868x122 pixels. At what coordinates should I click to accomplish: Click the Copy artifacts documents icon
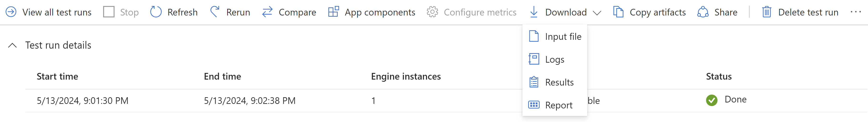click(x=618, y=12)
